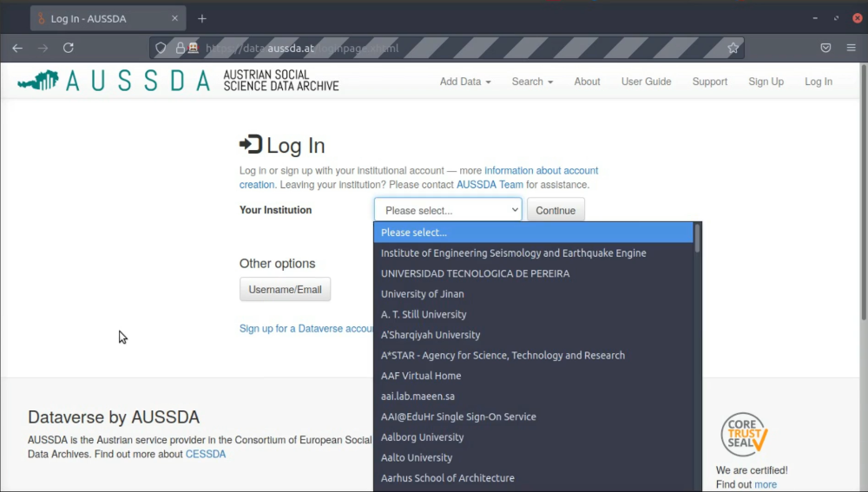Open the Support link in navbar
The width and height of the screenshot is (868, 492).
710,82
